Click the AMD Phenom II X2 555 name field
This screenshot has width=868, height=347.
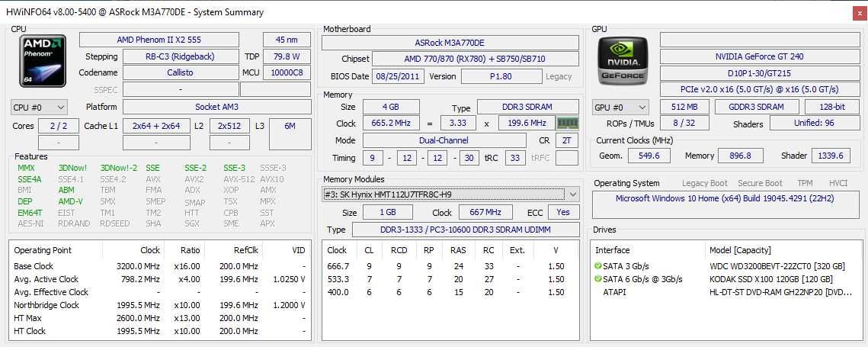(159, 40)
